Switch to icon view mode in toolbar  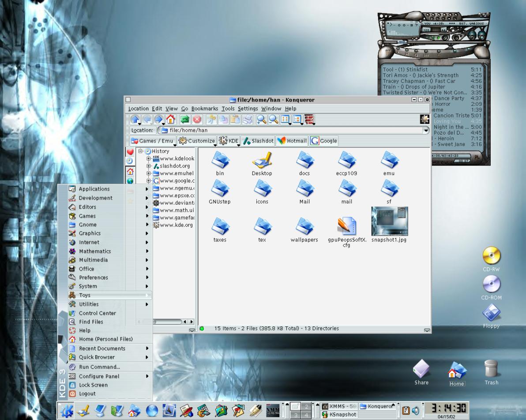(x=286, y=119)
